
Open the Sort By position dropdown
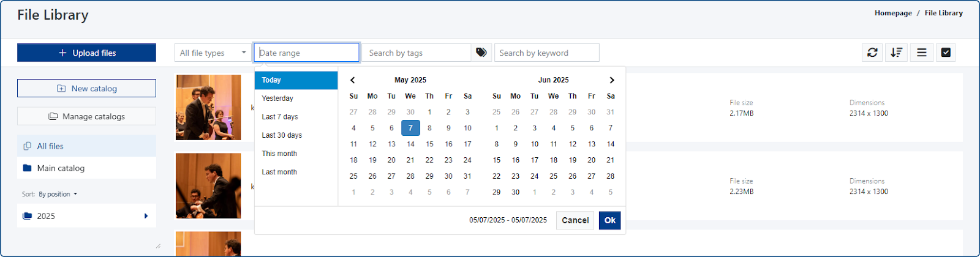[58, 195]
